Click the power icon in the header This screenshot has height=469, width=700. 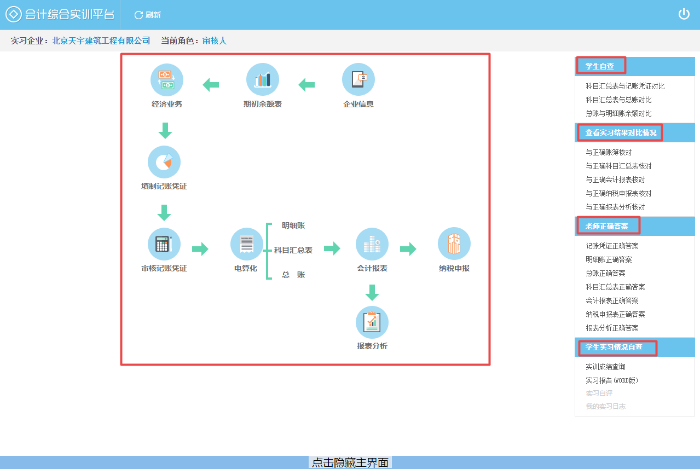[683, 14]
